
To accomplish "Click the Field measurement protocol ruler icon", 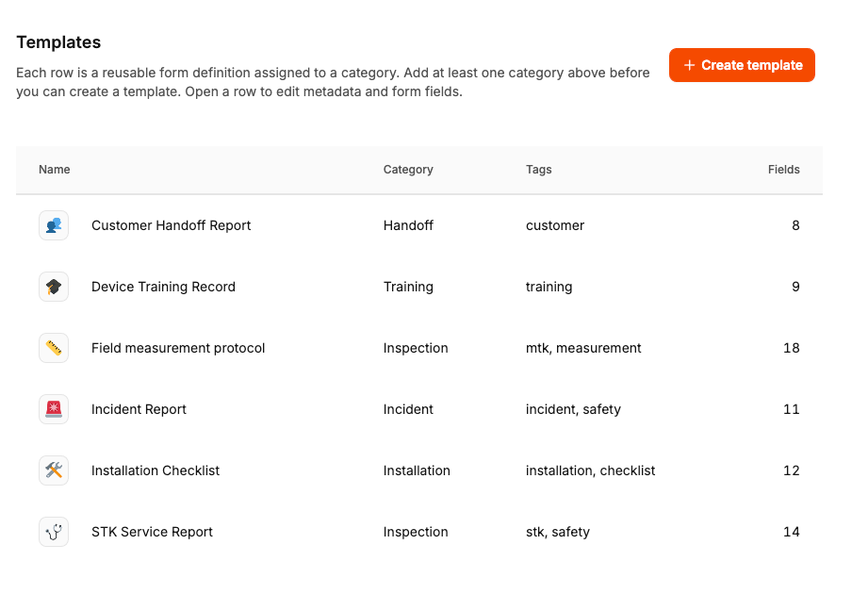I will pyautogui.click(x=54, y=348).
